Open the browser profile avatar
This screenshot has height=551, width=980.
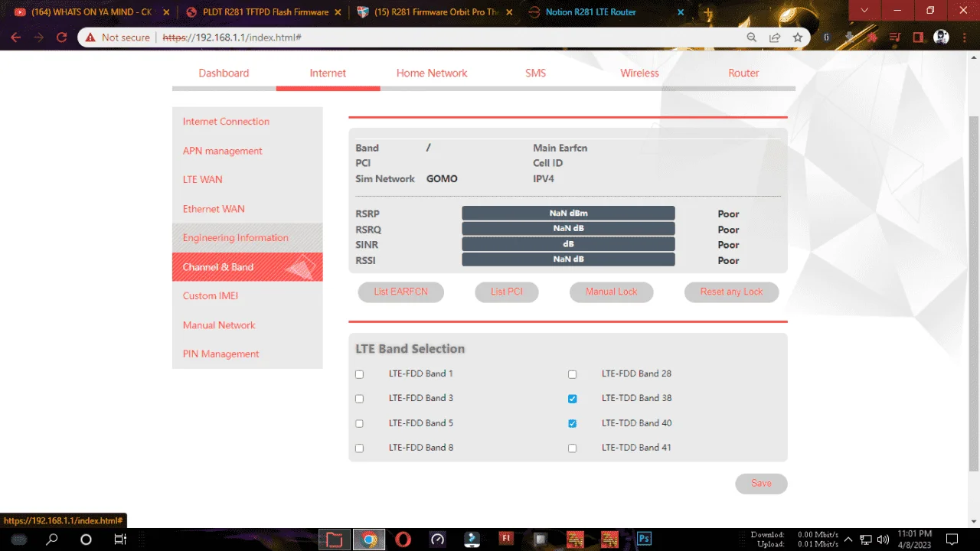coord(942,37)
